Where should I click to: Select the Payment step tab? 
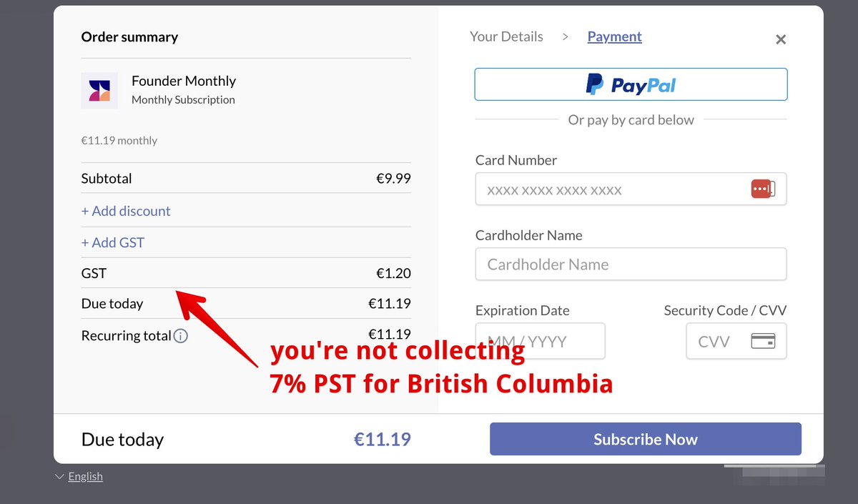[x=614, y=36]
